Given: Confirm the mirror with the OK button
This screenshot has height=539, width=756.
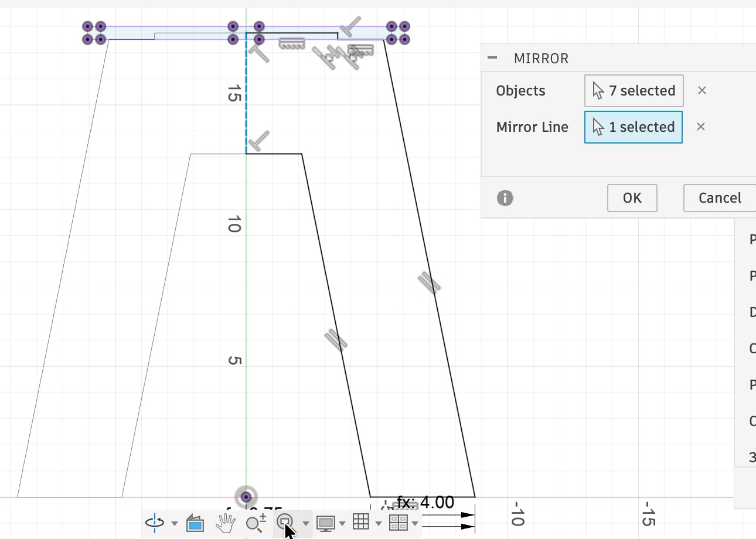Looking at the screenshot, I should click(632, 198).
